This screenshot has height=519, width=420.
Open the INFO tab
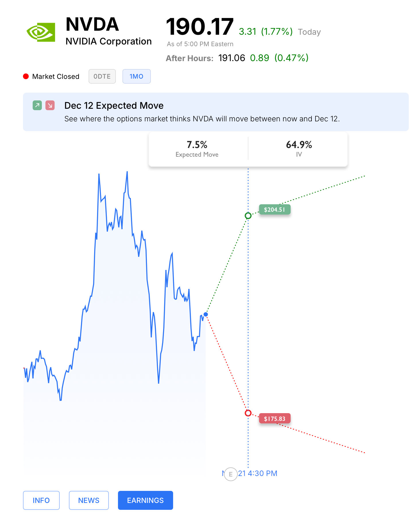41,500
